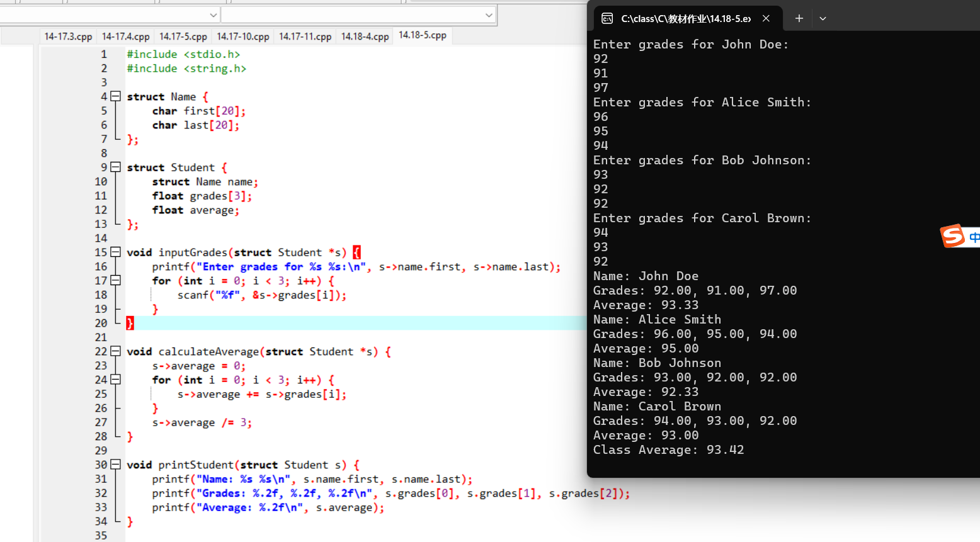The width and height of the screenshot is (980, 542).
Task: Fold the for loop at line 24
Action: point(115,380)
